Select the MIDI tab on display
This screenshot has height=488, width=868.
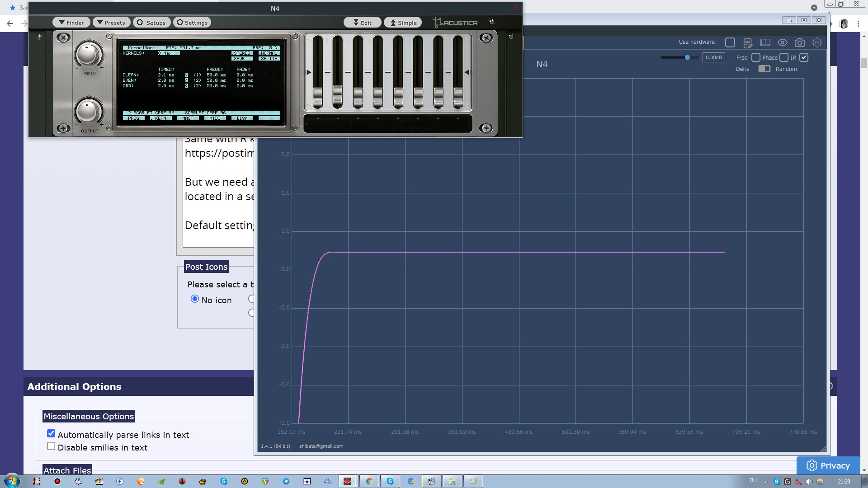(x=215, y=118)
